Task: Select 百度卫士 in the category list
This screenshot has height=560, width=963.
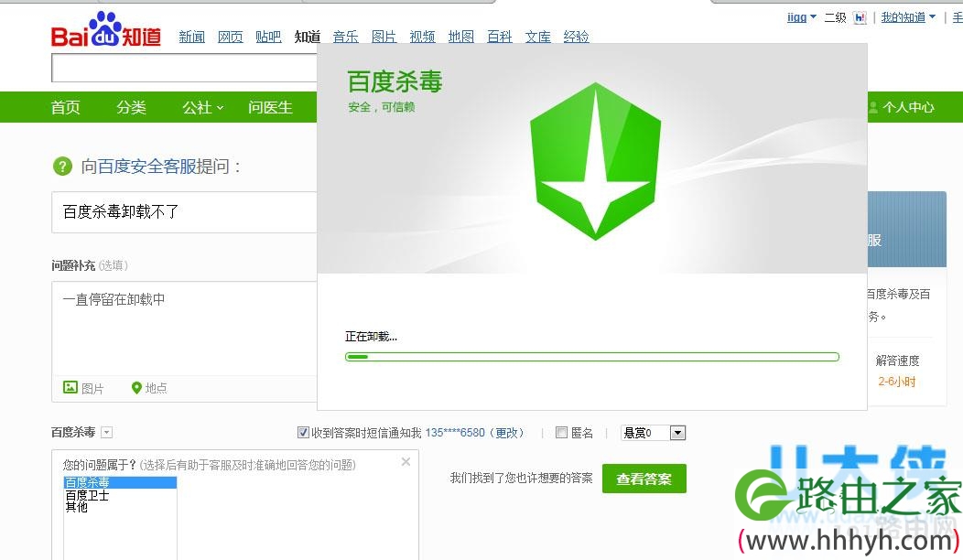Action: pos(87,494)
